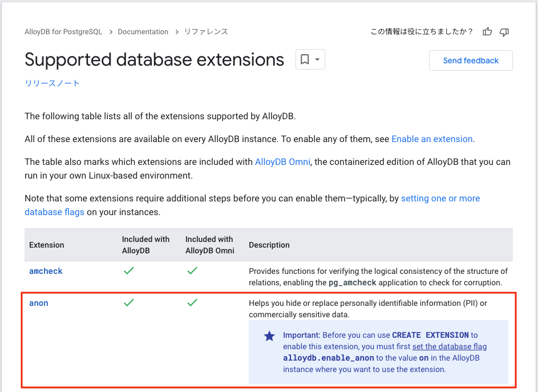Open the リファレンス breadcrumb
The image size is (538, 392).
(x=206, y=31)
